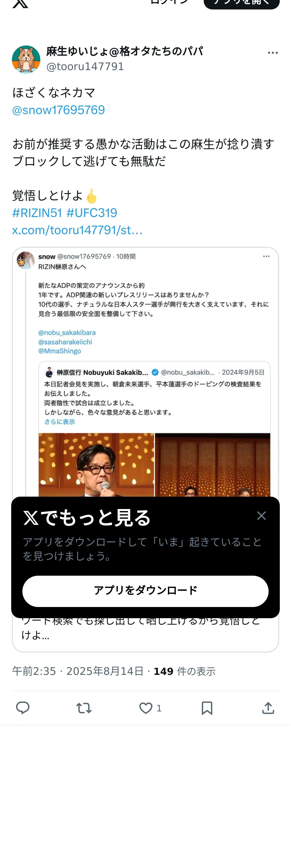Open the tweet's three-dot more menu
Image resolution: width=291 pixels, height=868 pixels.
tap(272, 53)
